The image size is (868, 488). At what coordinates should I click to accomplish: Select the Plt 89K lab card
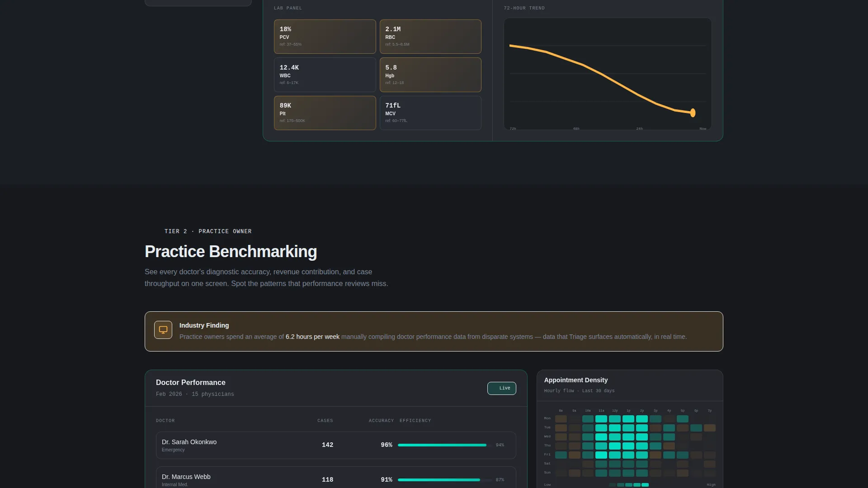pyautogui.click(x=325, y=113)
